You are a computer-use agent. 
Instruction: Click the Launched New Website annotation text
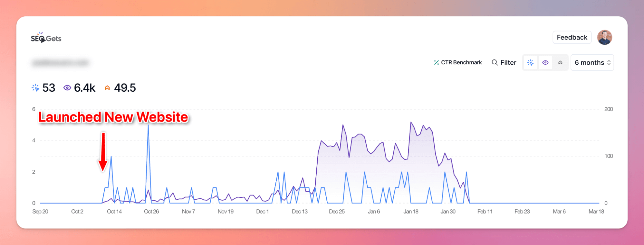113,117
